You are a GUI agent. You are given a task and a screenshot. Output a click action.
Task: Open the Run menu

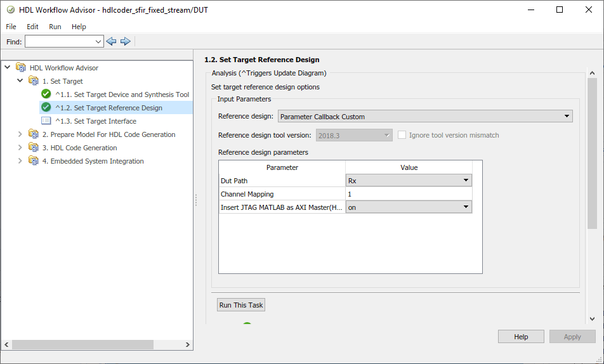point(55,27)
